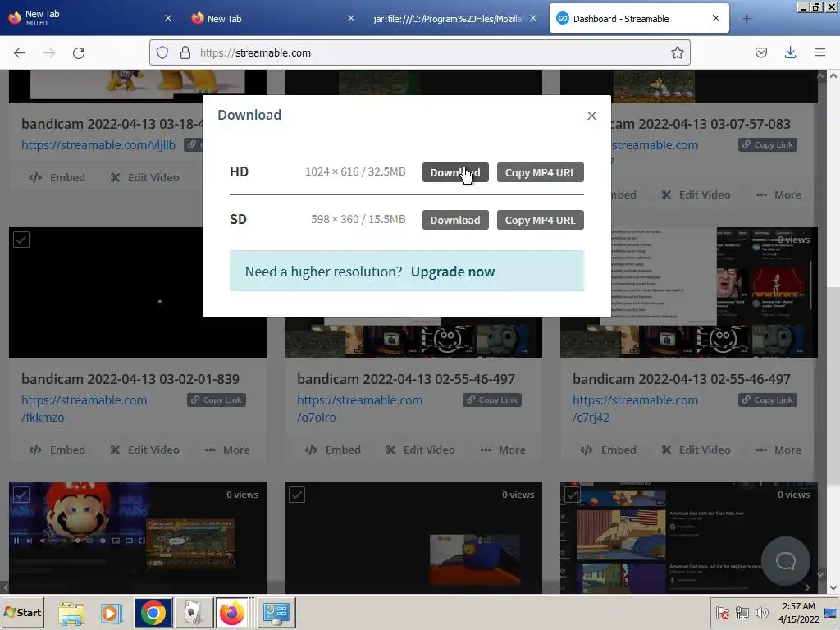The width and height of the screenshot is (840, 630).
Task: Copy MP4 URL for the SD video
Action: pyautogui.click(x=540, y=220)
